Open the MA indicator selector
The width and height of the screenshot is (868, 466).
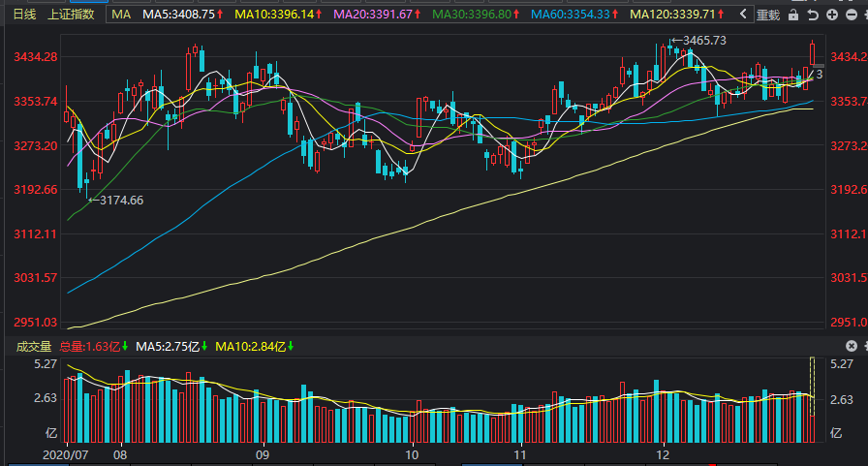(x=121, y=15)
